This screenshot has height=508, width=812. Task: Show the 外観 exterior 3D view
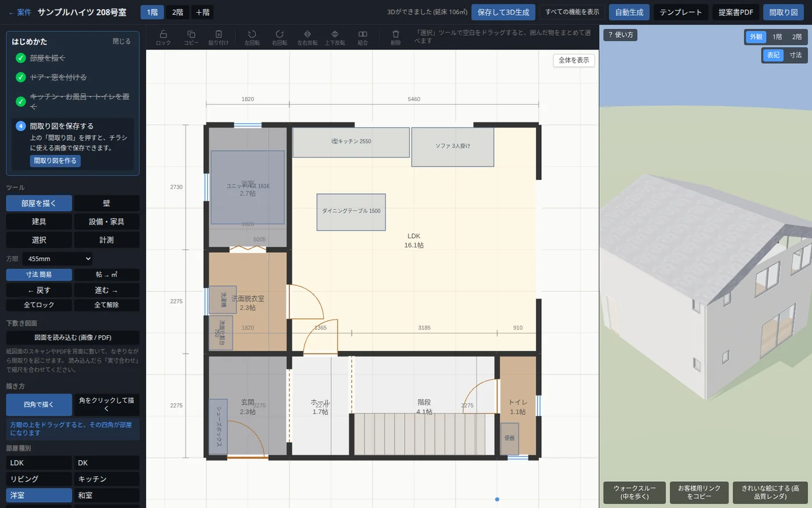point(756,37)
